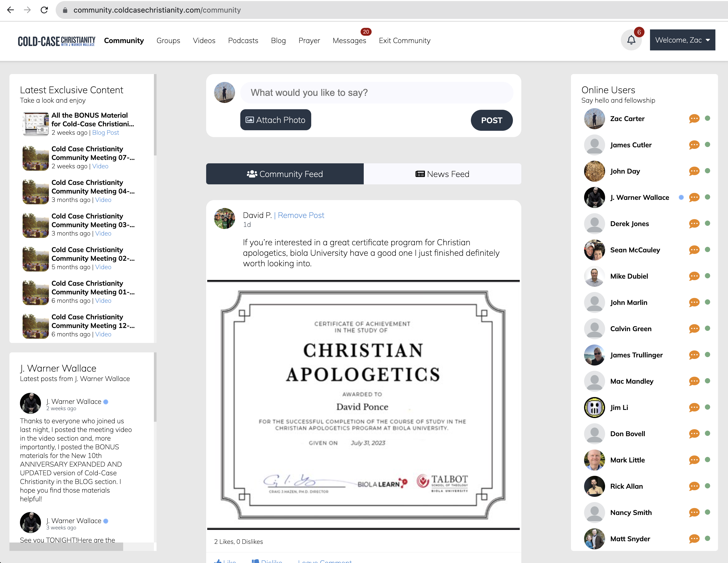This screenshot has height=563, width=728.
Task: Click John Day's avatar in Online Users
Action: point(594,171)
